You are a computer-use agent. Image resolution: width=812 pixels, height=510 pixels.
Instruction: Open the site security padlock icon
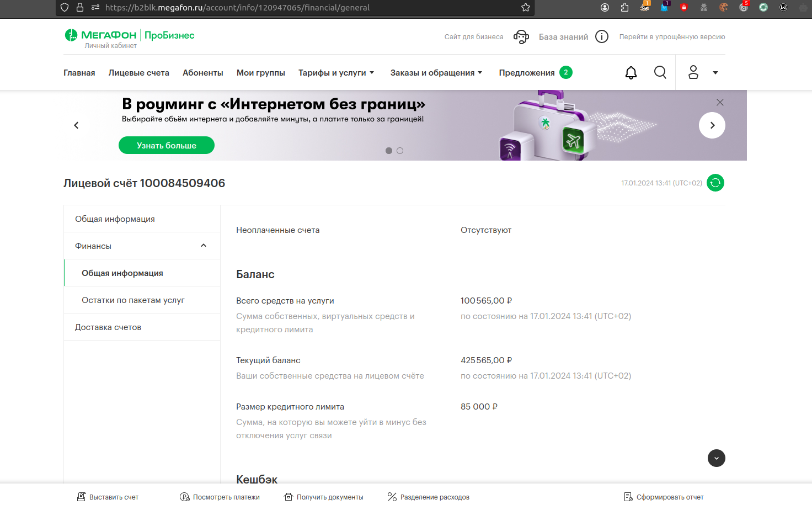coord(80,8)
